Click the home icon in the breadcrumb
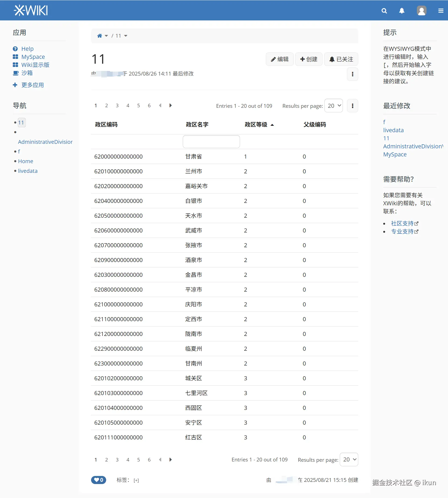448x498 pixels. [99, 35]
